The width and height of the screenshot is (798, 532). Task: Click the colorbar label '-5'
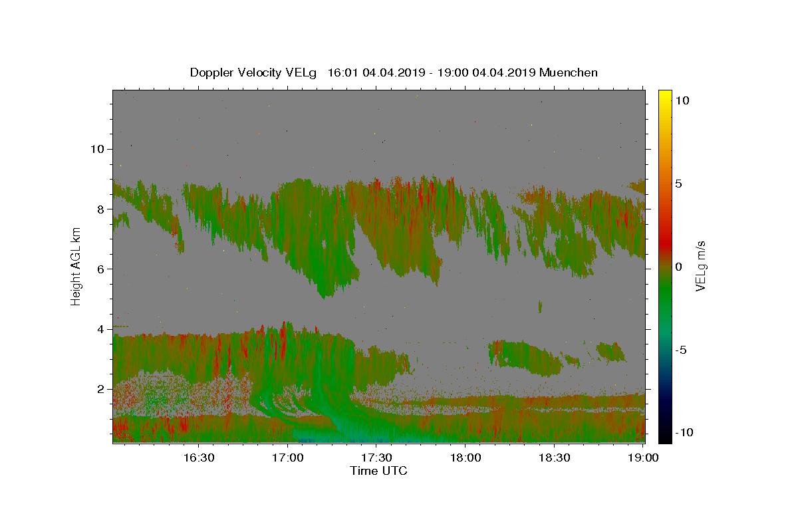(681, 350)
